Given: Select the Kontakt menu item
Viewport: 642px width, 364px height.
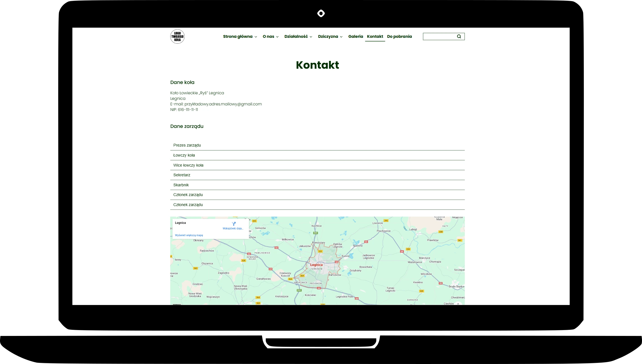Looking at the screenshot, I should click(375, 36).
